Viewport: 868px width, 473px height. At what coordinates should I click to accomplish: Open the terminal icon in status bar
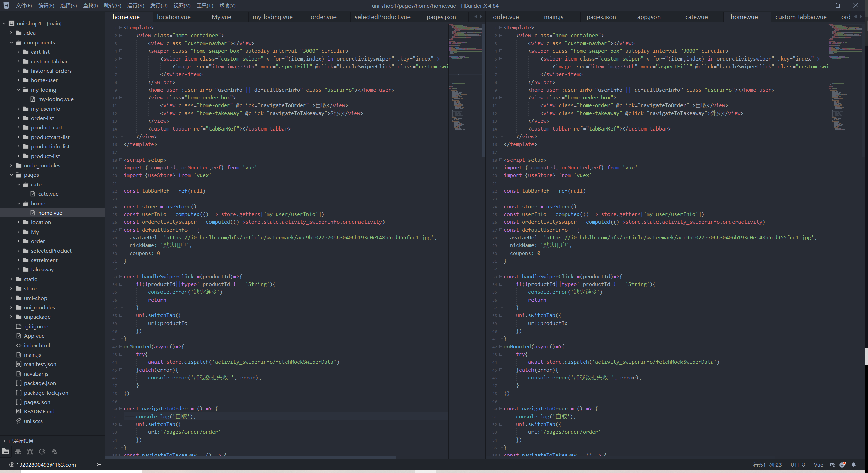tap(109, 465)
